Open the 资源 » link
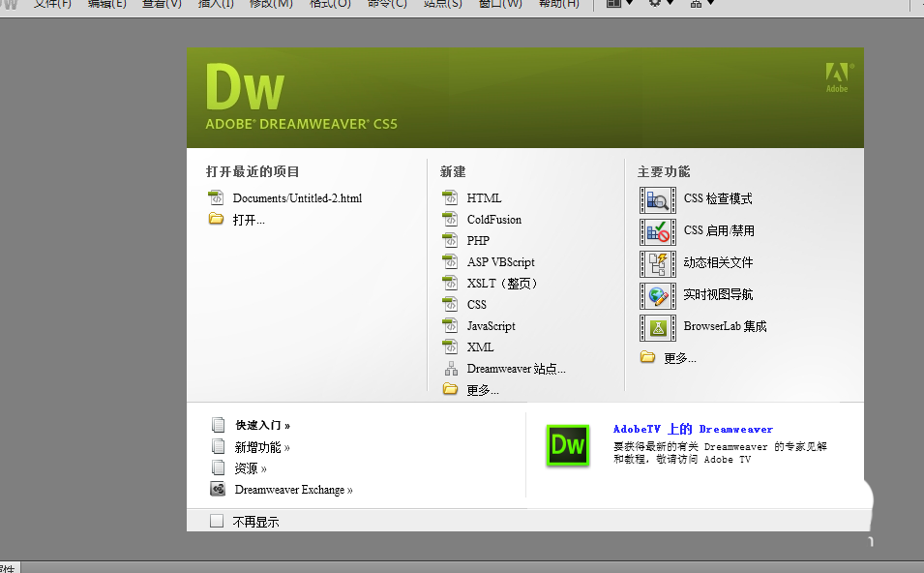This screenshot has width=924, height=573. 251,468
